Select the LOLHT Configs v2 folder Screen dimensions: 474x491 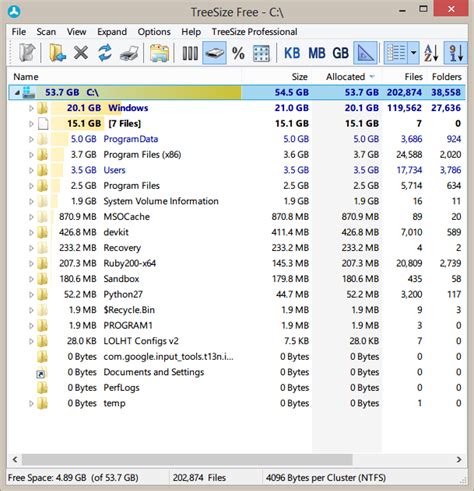point(141,341)
